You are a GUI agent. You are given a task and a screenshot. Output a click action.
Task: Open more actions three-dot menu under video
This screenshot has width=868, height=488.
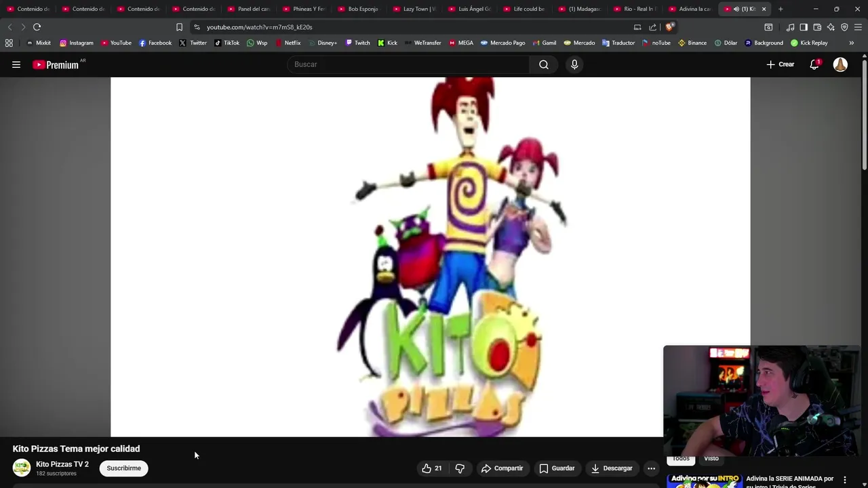651,468
